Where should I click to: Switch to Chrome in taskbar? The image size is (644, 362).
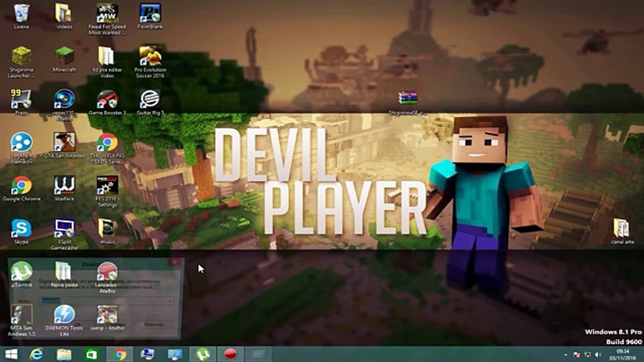[120, 354]
